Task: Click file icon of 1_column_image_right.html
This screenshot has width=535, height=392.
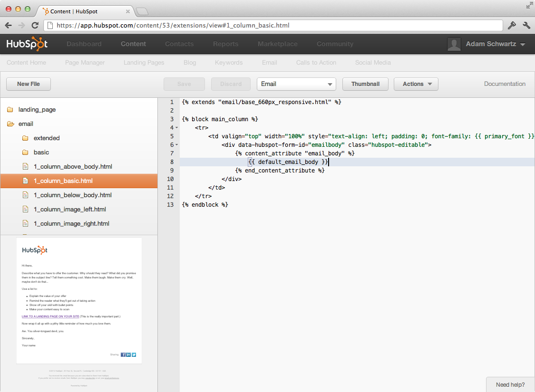Action: (x=25, y=224)
